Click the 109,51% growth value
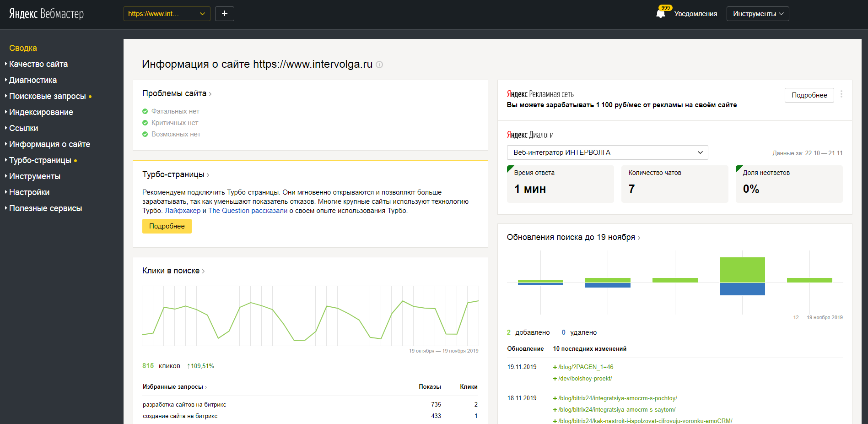 [200, 366]
